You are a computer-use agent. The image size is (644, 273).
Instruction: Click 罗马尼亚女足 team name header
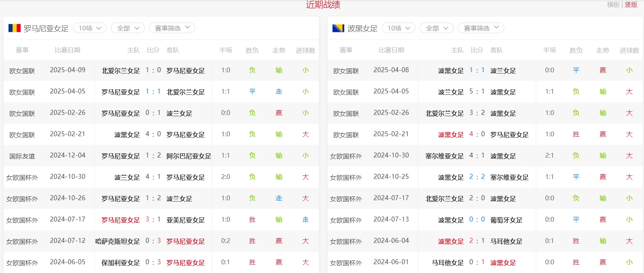pyautogui.click(x=46, y=28)
